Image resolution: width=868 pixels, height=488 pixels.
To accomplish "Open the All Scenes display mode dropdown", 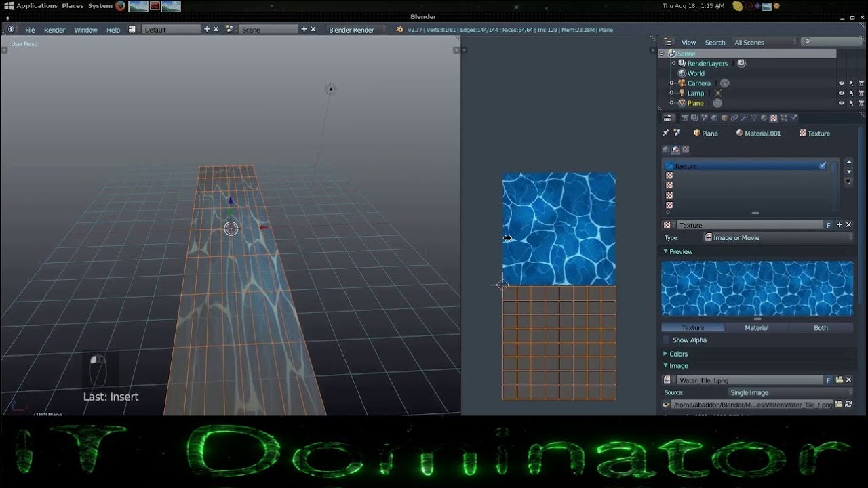I will (x=764, y=43).
